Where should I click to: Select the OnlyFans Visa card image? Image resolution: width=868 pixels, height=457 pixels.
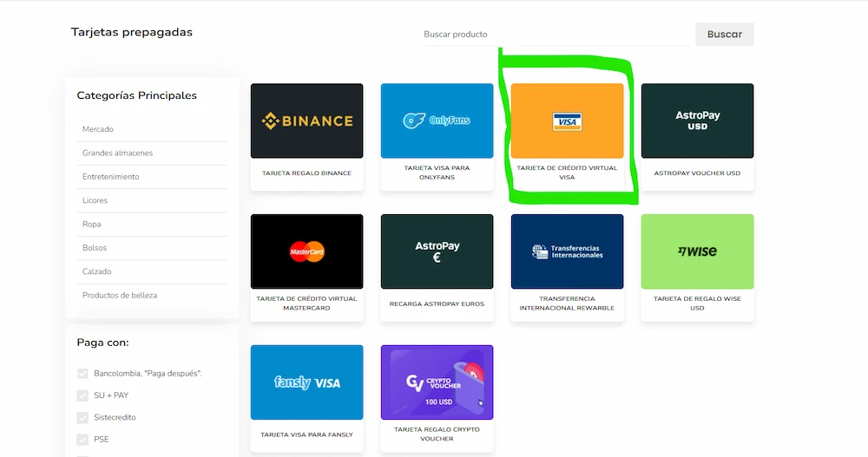(x=437, y=121)
